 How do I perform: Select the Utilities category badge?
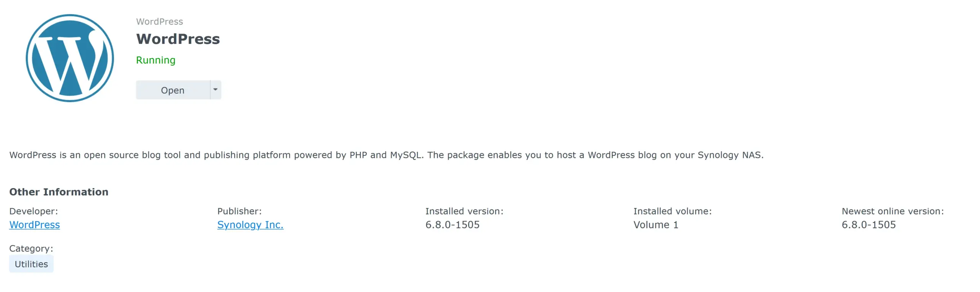tap(31, 263)
